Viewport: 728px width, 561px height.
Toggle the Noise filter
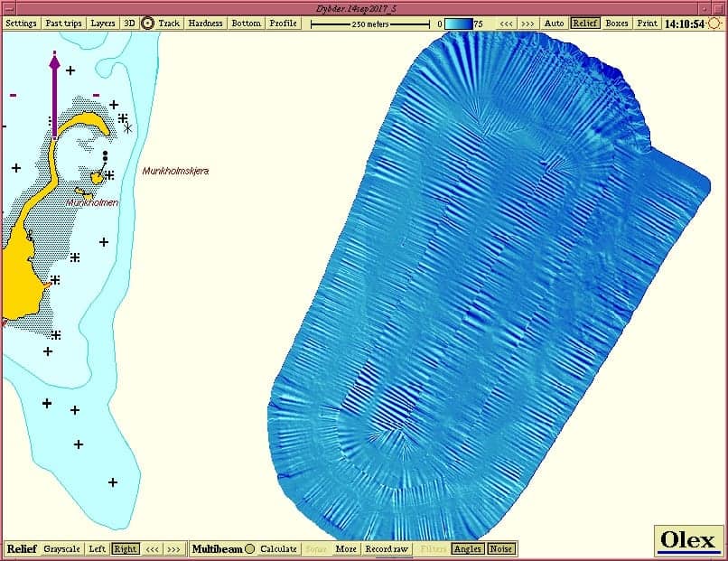pos(501,549)
